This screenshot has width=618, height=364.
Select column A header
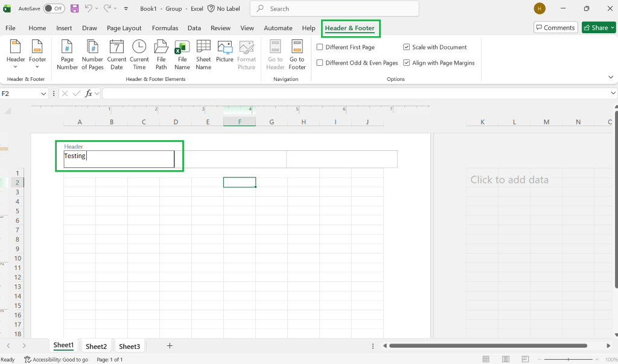[x=80, y=122]
